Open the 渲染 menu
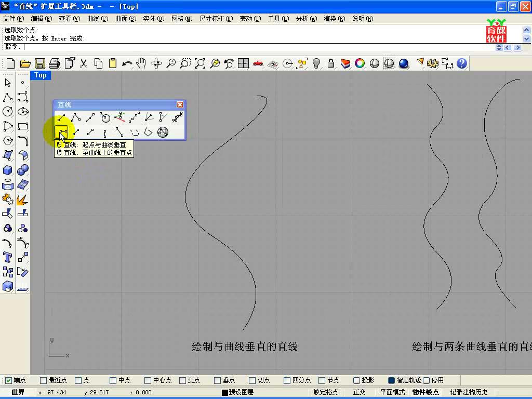This screenshot has width=532, height=399. pyautogui.click(x=335, y=19)
